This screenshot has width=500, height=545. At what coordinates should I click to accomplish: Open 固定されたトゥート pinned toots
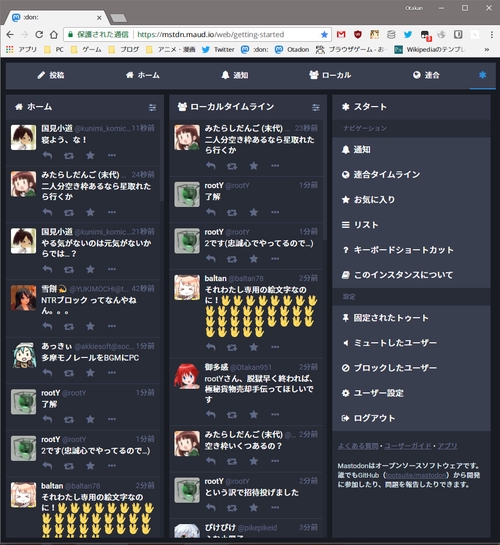[411, 318]
